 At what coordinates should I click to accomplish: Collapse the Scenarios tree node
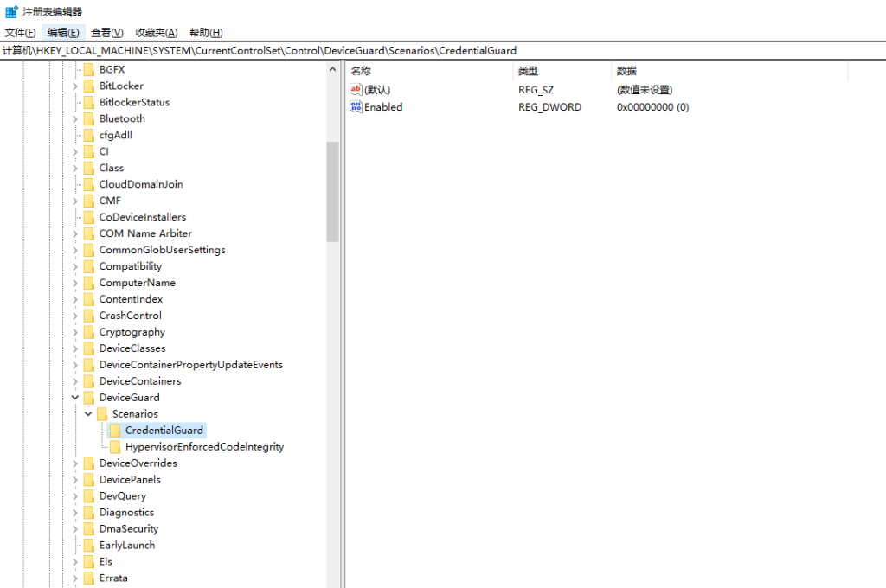coord(88,414)
